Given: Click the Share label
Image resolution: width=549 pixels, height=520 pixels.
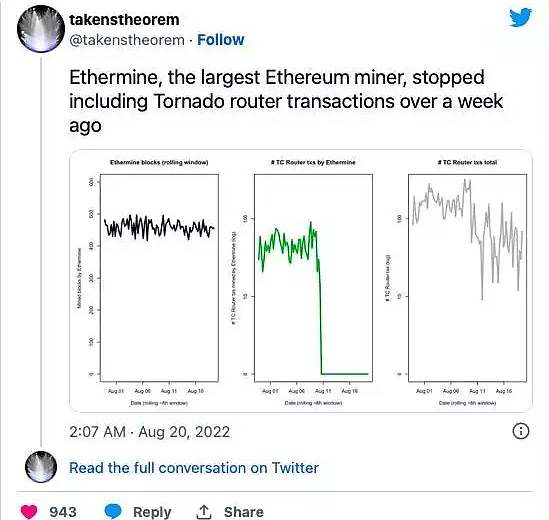Looking at the screenshot, I should pos(244,512).
